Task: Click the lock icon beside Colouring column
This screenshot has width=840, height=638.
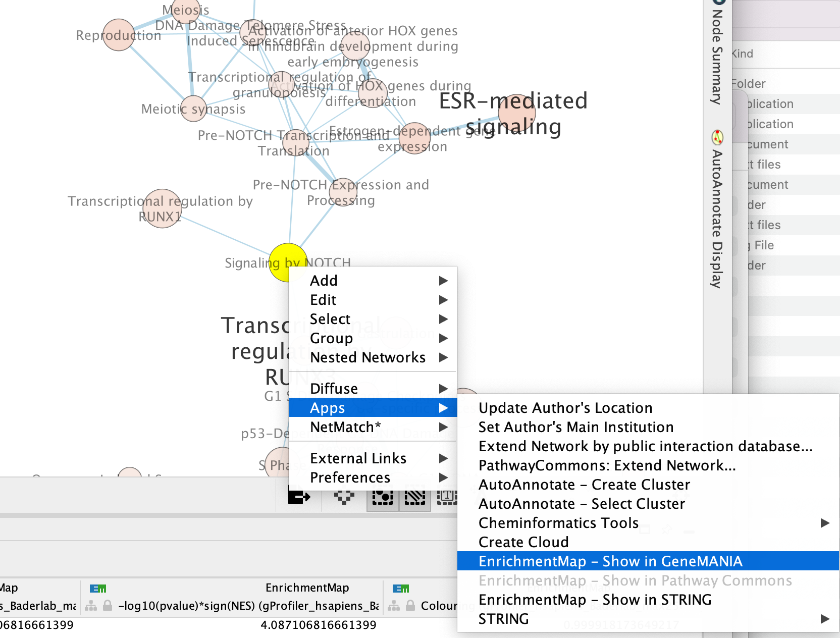Action: [x=410, y=606]
